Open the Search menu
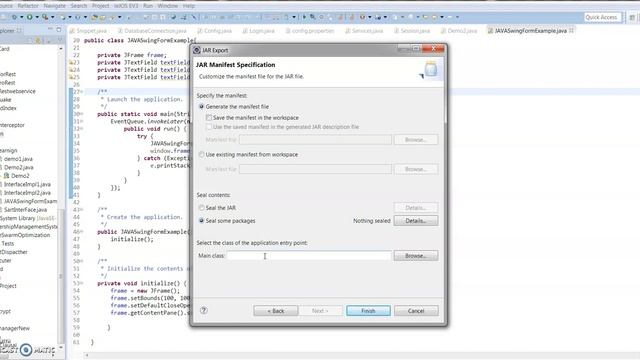640x360 pixels. coord(78,6)
